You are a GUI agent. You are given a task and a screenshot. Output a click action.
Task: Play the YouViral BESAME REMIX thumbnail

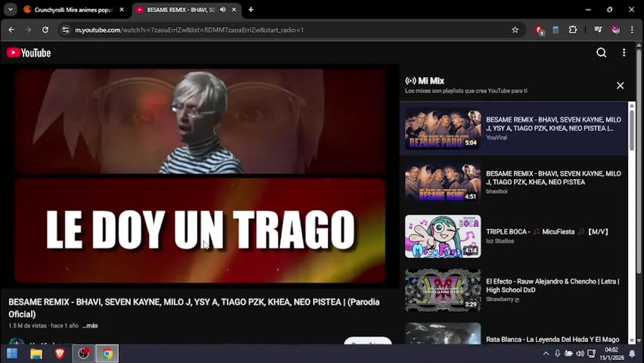pyautogui.click(x=443, y=129)
